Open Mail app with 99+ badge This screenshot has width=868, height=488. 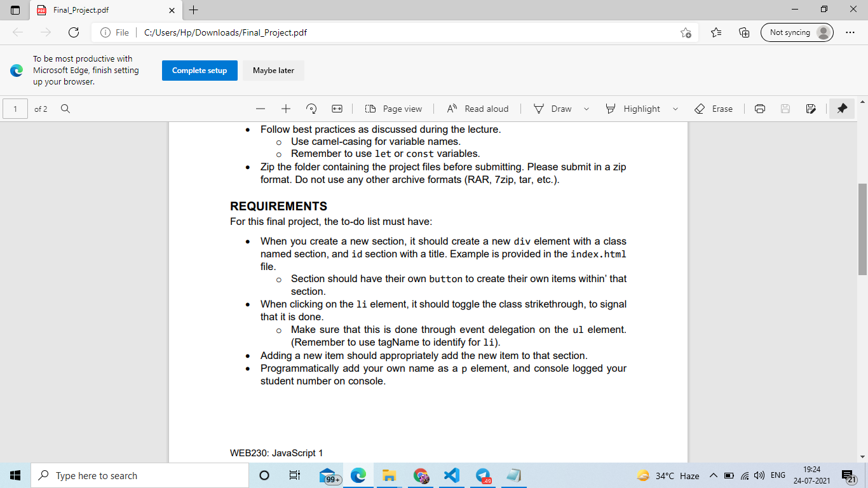[329, 475]
